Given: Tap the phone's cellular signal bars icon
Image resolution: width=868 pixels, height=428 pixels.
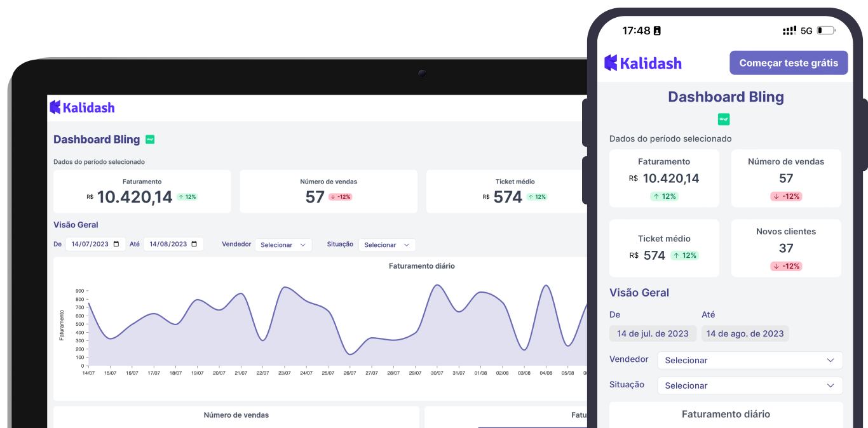Looking at the screenshot, I should (790, 30).
